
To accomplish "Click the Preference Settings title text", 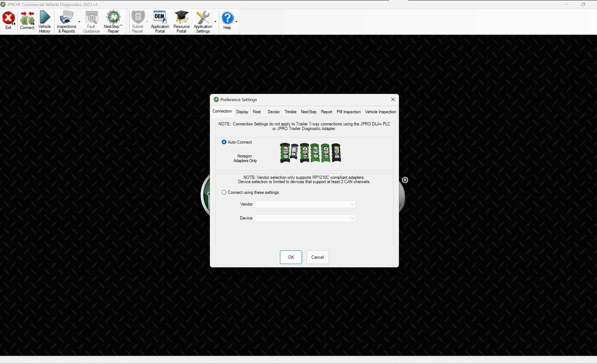I will [238, 100].
